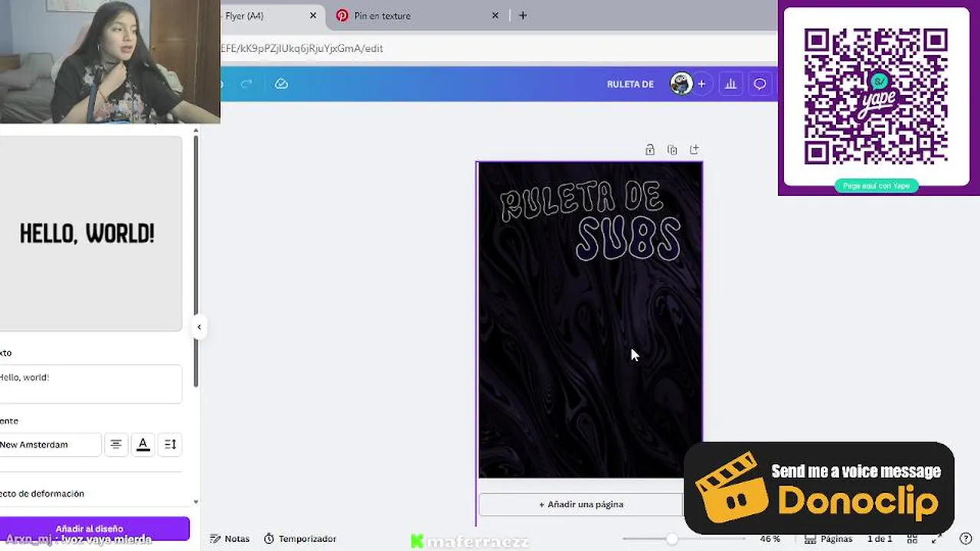980x551 pixels.
Task: Click the side panel vertical scrollbar
Action: click(196, 260)
